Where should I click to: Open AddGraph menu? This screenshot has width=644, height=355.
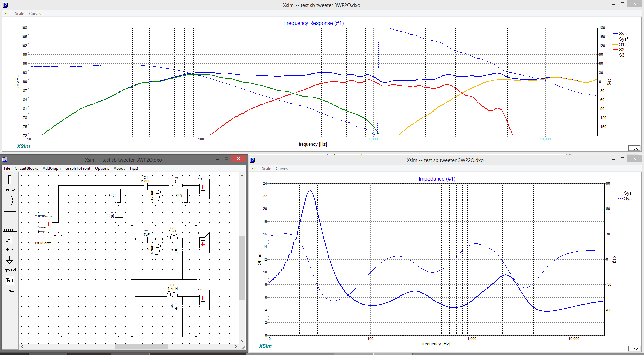(52, 168)
